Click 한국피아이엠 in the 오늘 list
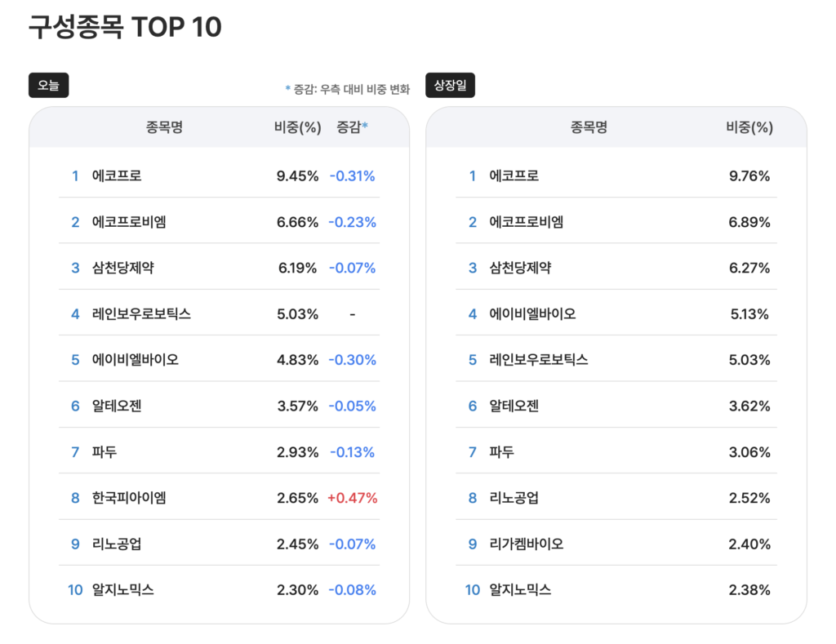 pyautogui.click(x=129, y=497)
